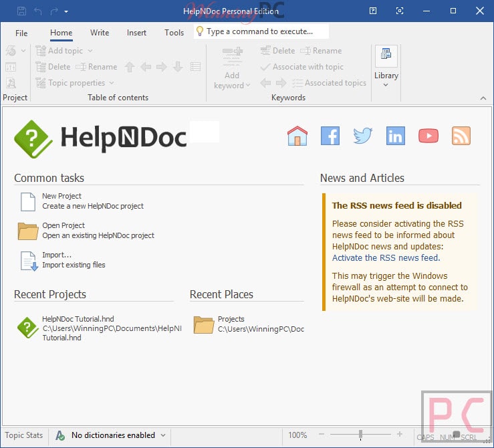This screenshot has width=494, height=448.
Task: Open Topic properties
Action: pos(70,83)
